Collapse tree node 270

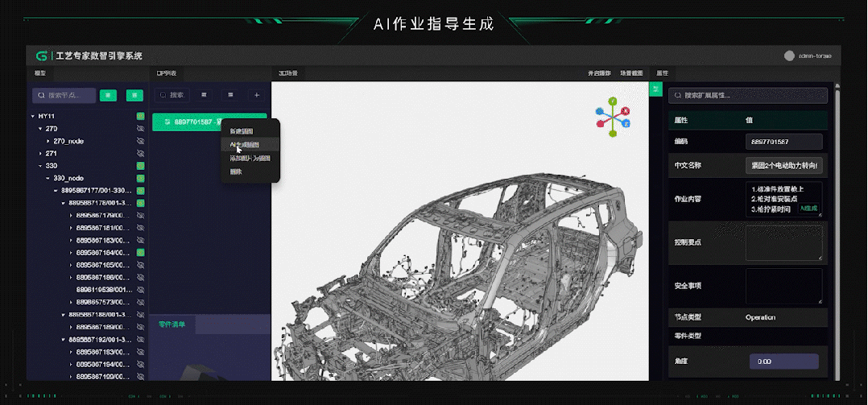[40, 128]
